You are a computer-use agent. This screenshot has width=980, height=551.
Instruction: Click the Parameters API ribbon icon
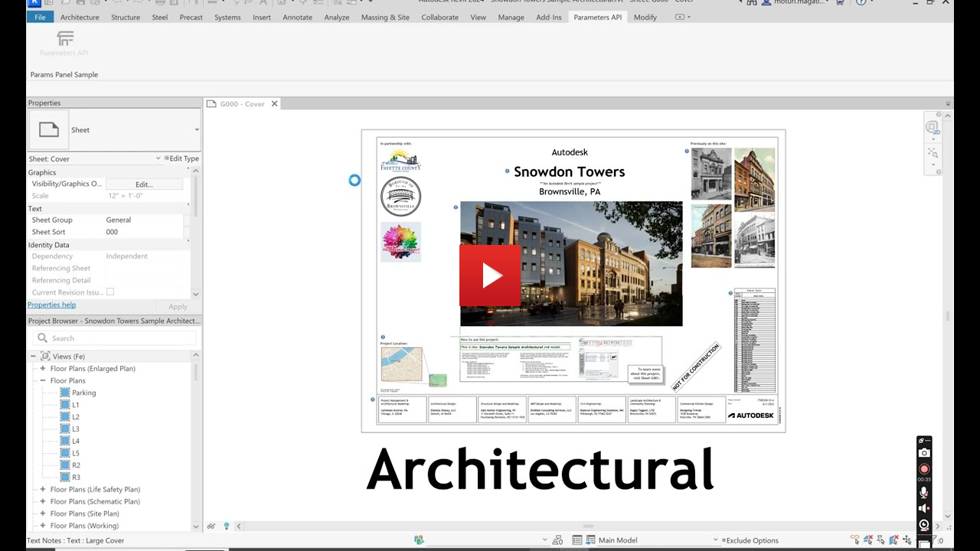pos(65,38)
